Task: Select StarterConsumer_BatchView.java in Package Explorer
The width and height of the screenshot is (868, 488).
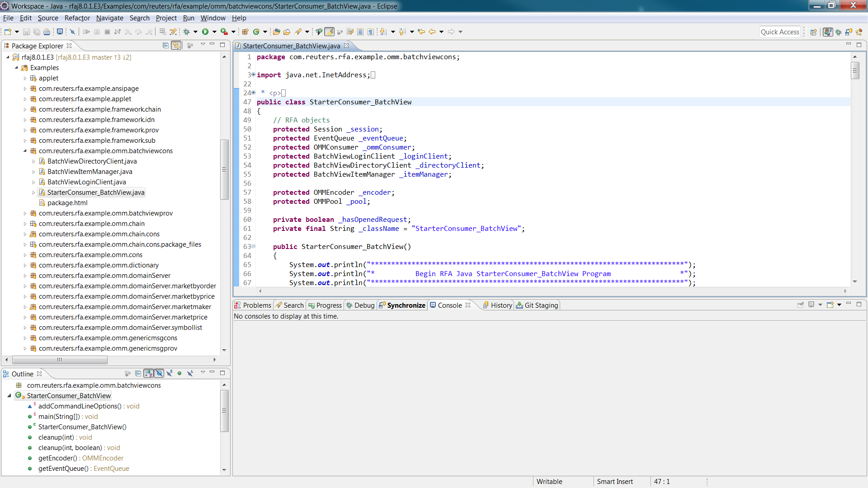Action: [96, 192]
